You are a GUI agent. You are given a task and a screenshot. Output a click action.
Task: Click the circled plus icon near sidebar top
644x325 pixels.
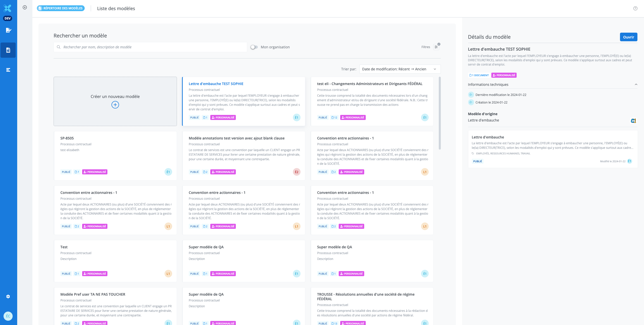pos(25,7)
